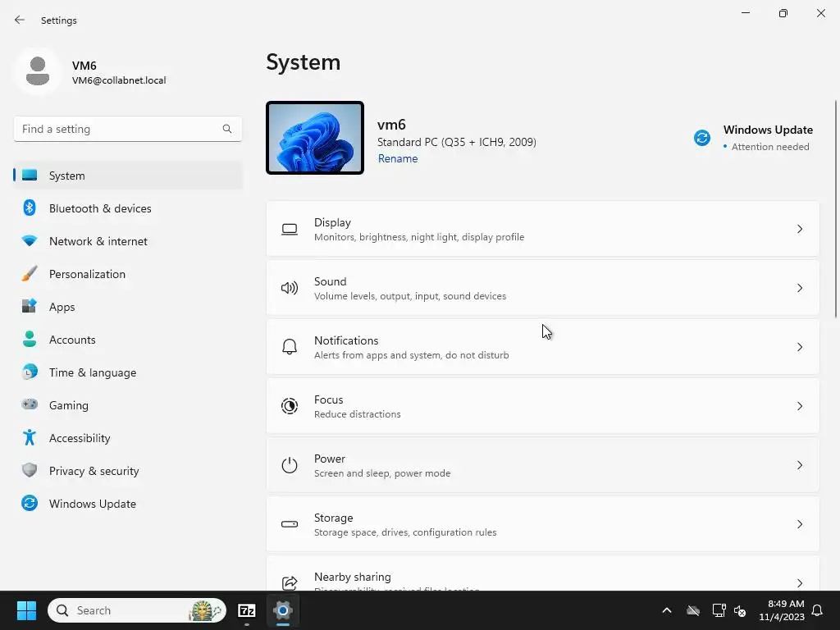Click the Windows Update icon in sidebar
The height and width of the screenshot is (630, 840).
pos(30,503)
